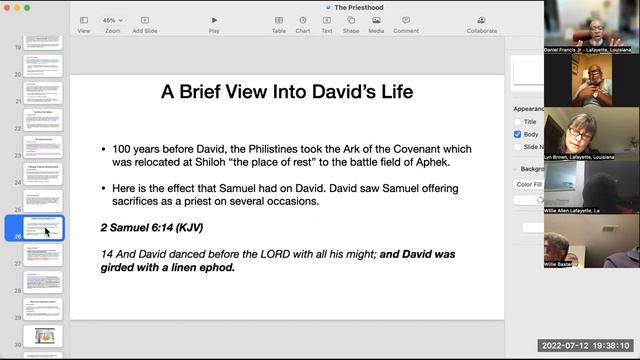Screen dimensions: 640x360
Task: Open the Zoom 45% dropdown
Action: (112, 20)
